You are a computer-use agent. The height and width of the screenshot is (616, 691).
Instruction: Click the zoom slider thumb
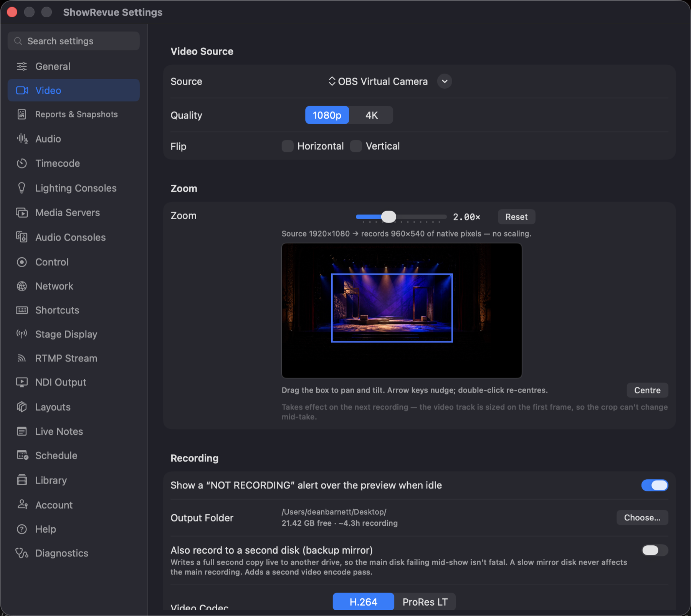point(388,217)
